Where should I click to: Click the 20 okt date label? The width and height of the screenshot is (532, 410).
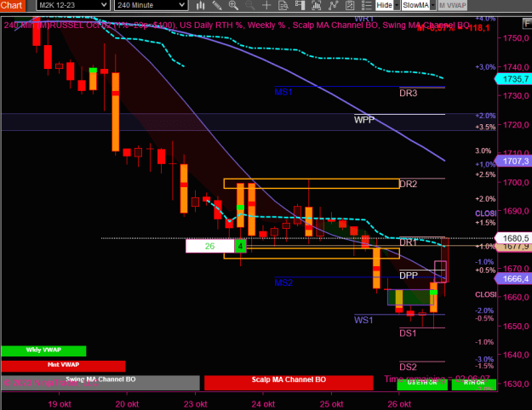[127, 404]
